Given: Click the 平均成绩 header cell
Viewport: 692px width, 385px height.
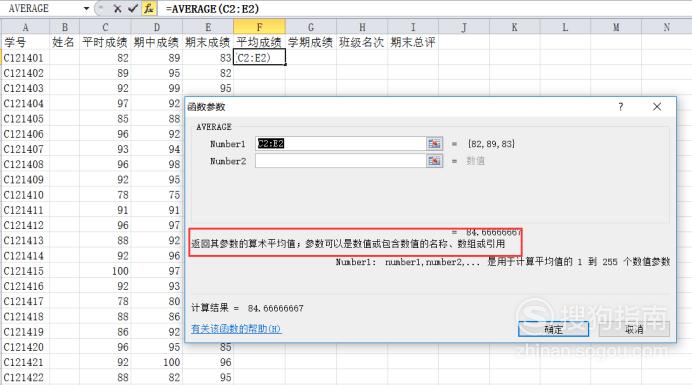Looking at the screenshot, I should pos(260,42).
